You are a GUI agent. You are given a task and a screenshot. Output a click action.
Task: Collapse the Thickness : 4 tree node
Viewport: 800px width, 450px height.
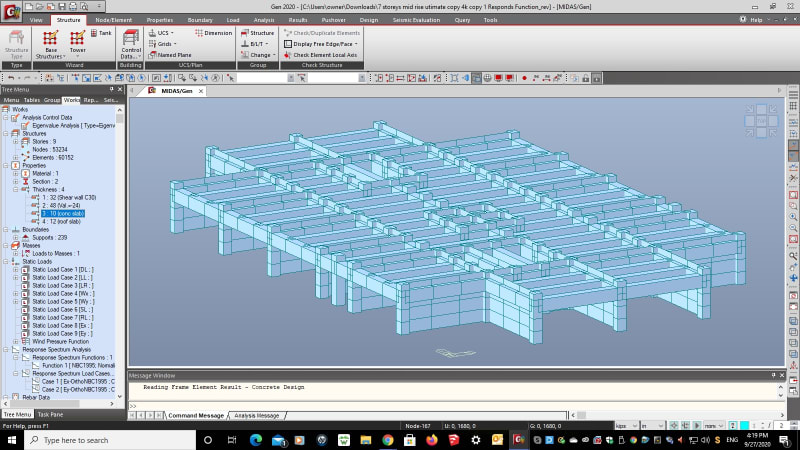click(x=16, y=189)
